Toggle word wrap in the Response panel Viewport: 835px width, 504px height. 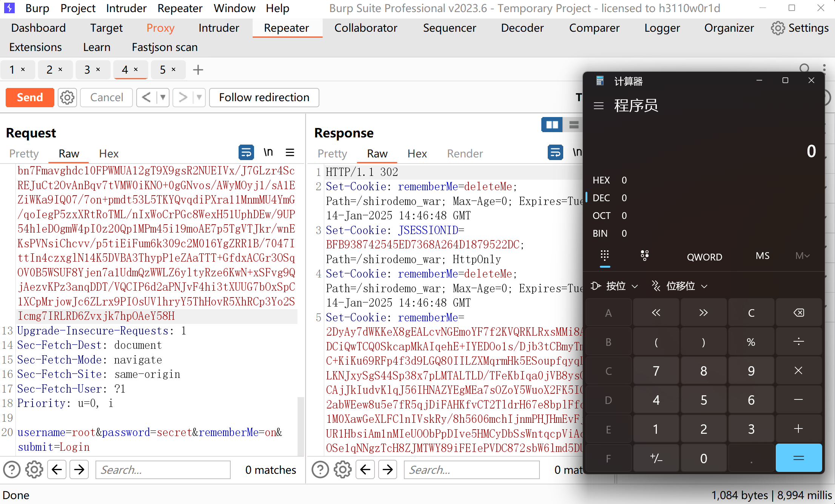[555, 153]
